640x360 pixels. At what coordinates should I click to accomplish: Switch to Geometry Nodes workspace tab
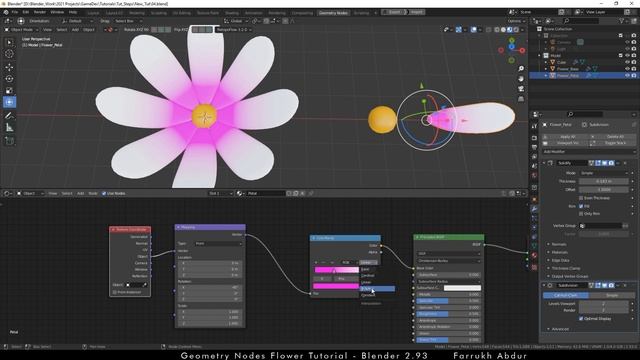click(x=333, y=13)
